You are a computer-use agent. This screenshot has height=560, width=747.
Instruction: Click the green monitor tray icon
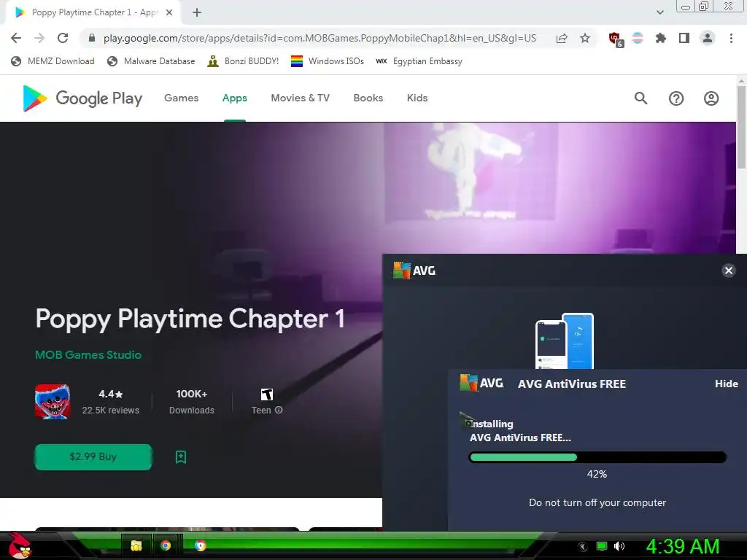point(602,546)
